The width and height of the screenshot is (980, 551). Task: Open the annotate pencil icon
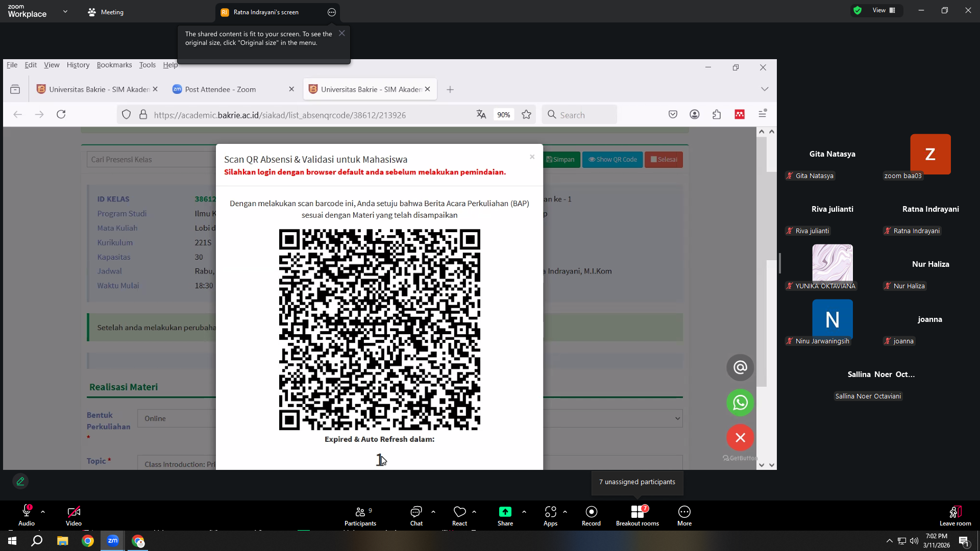pyautogui.click(x=20, y=481)
